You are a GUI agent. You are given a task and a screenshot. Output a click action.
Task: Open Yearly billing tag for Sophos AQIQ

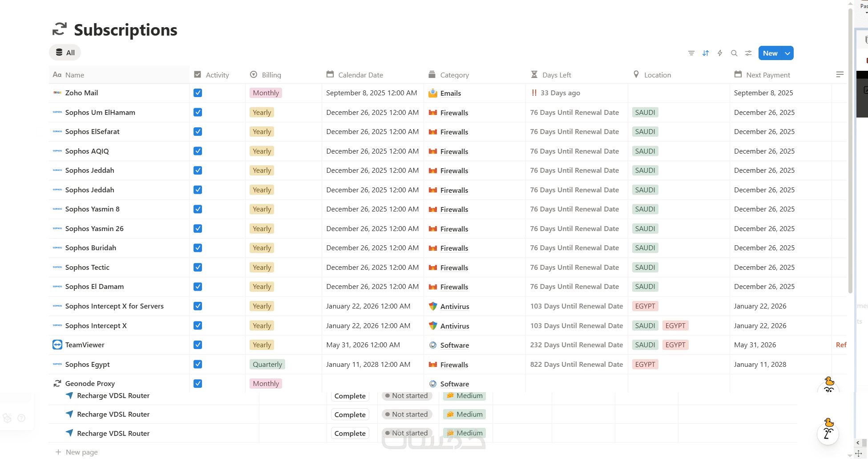(x=262, y=151)
